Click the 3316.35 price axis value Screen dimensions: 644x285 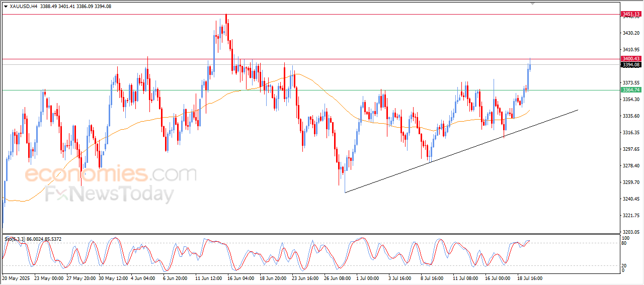click(631, 133)
